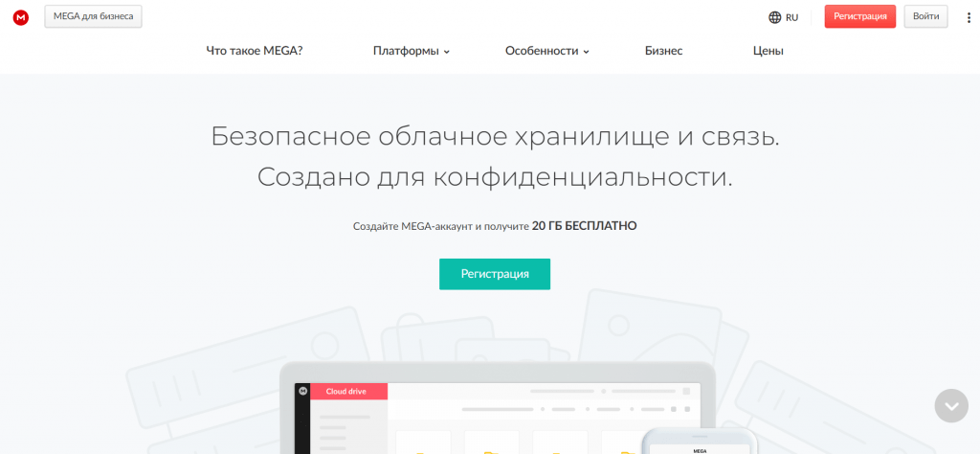Click small MEGA logo in laptop preview
The height and width of the screenshot is (454, 980).
point(303,392)
